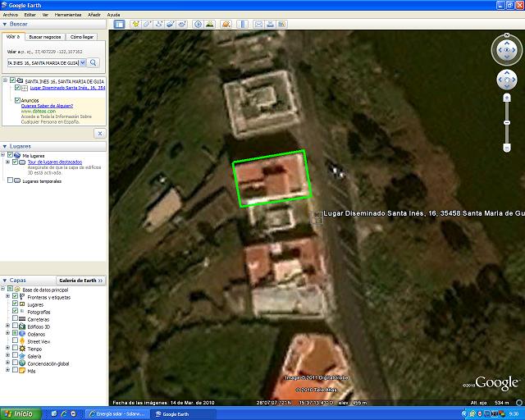Open Quieres Saber de Alguien ad link
This screenshot has height=420, width=525.
tap(47, 106)
